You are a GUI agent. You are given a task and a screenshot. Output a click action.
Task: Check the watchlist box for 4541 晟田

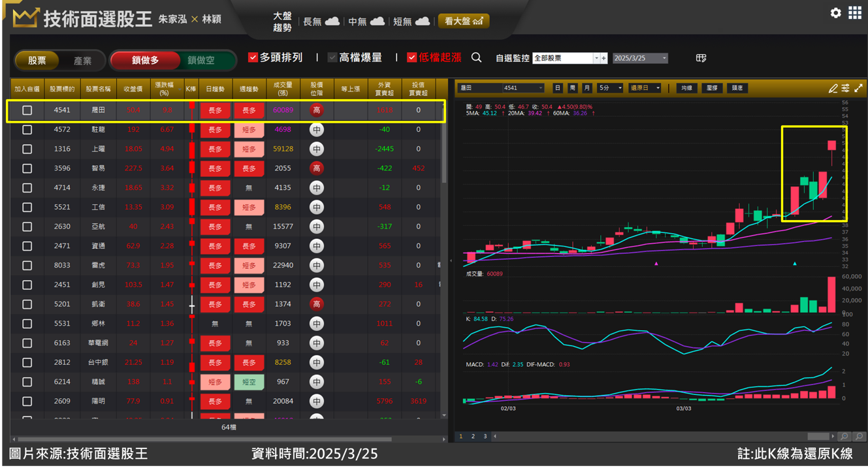click(x=27, y=110)
